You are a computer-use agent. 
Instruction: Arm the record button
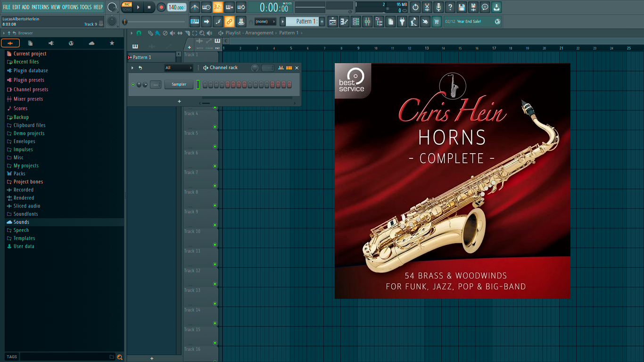point(161,7)
